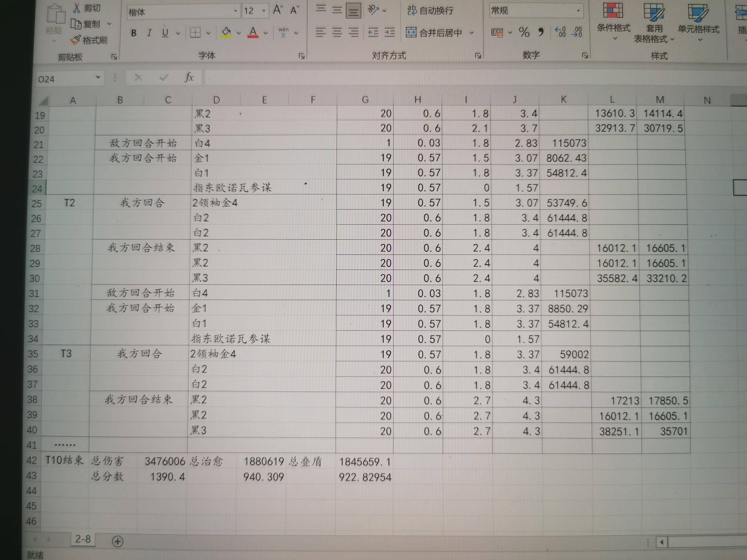The image size is (747, 560).
Task: Open clipboard (剪贴板) dialog launcher
Action: 114,57
